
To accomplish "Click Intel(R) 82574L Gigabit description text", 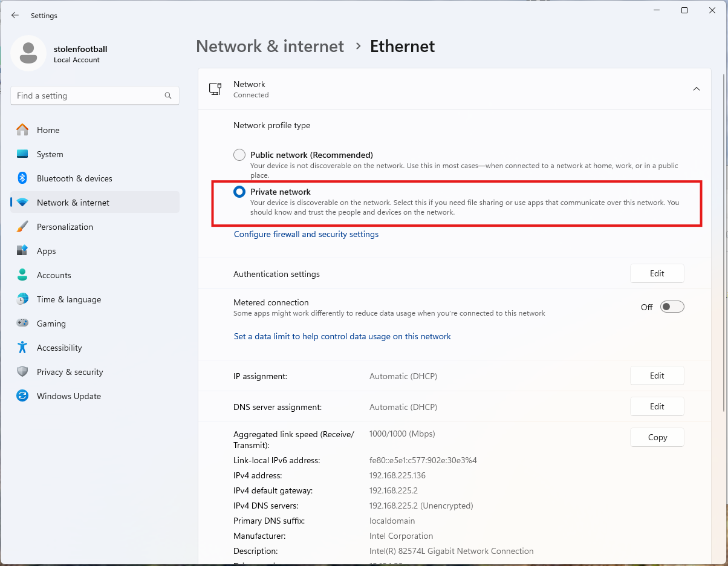I will pyautogui.click(x=452, y=551).
